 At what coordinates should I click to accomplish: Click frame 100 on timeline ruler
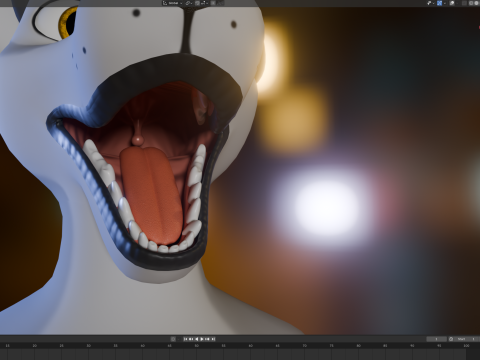[x=466, y=346]
